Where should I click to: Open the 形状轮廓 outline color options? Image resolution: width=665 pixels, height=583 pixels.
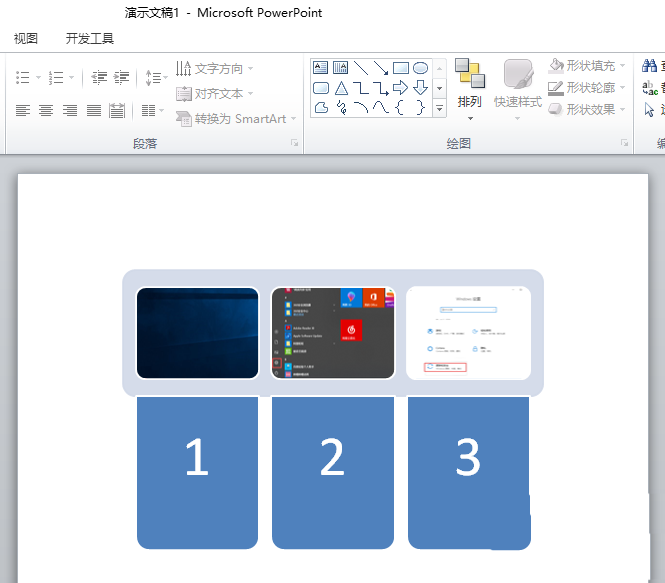(587, 88)
